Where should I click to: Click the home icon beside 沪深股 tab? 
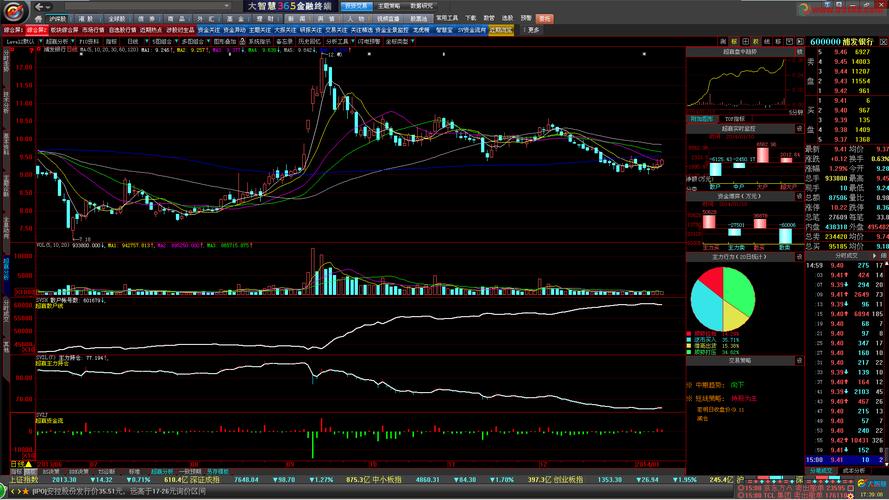(38, 19)
